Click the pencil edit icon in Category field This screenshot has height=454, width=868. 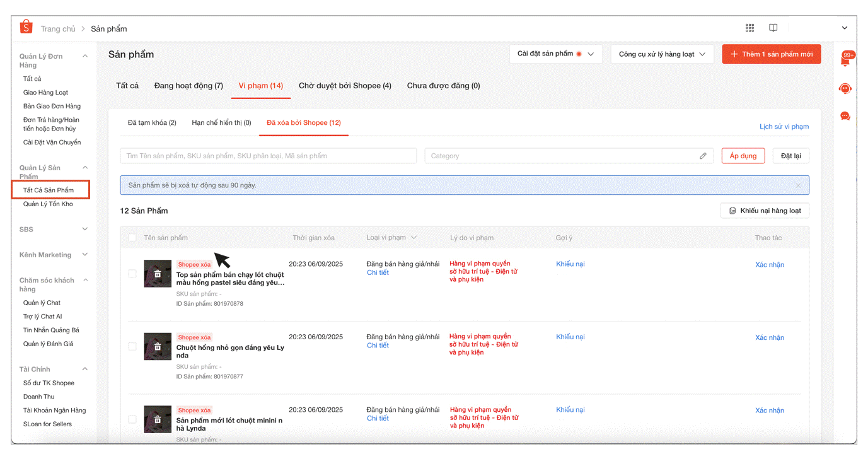(x=703, y=156)
